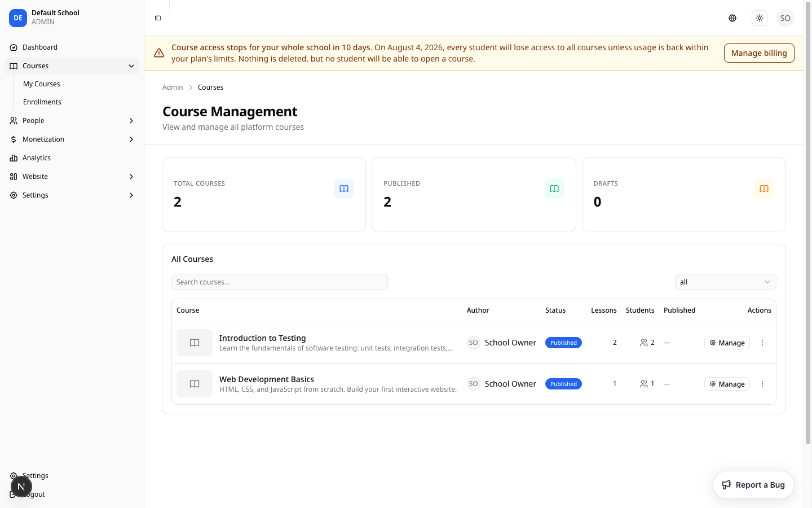
Task: Click Introduction to Testing course thumbnail
Action: tap(195, 343)
